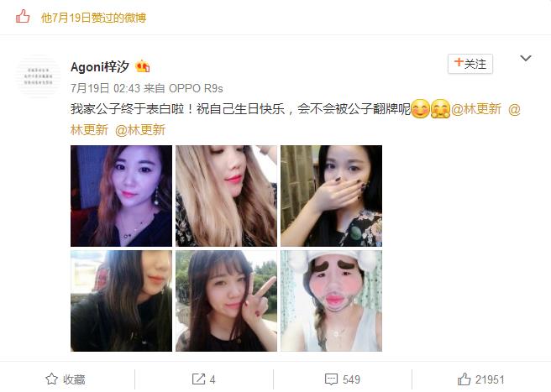This screenshot has width=551, height=392.
Task: Click the 7月19日 02:43 timestamp link
Action: pyautogui.click(x=106, y=88)
